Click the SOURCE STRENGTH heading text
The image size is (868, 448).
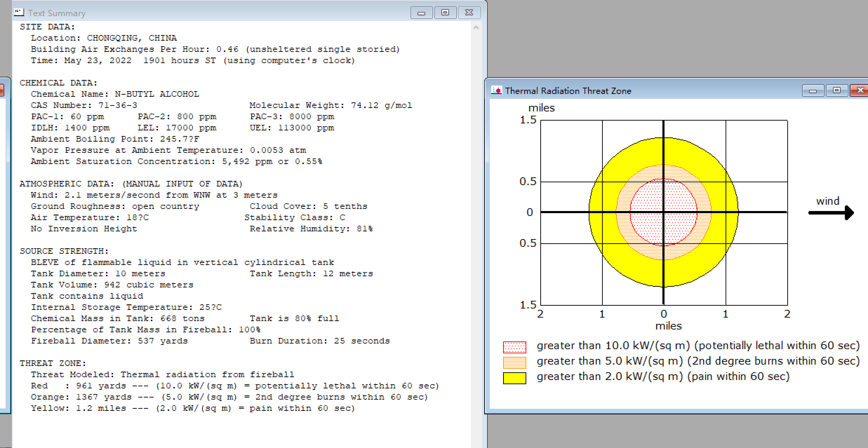click(x=64, y=251)
